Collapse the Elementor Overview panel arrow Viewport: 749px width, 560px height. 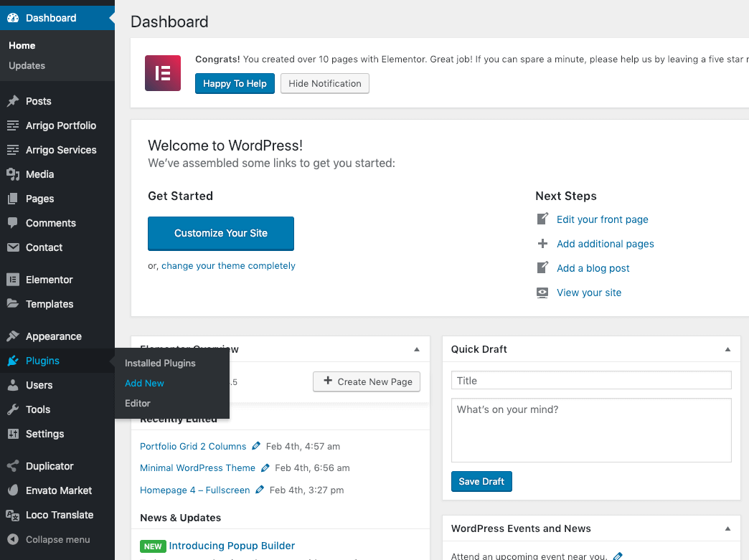417,349
